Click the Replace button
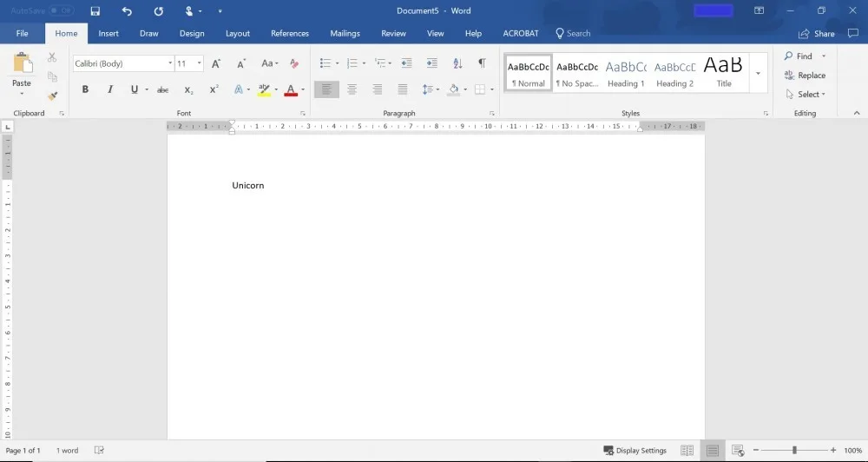 click(805, 76)
